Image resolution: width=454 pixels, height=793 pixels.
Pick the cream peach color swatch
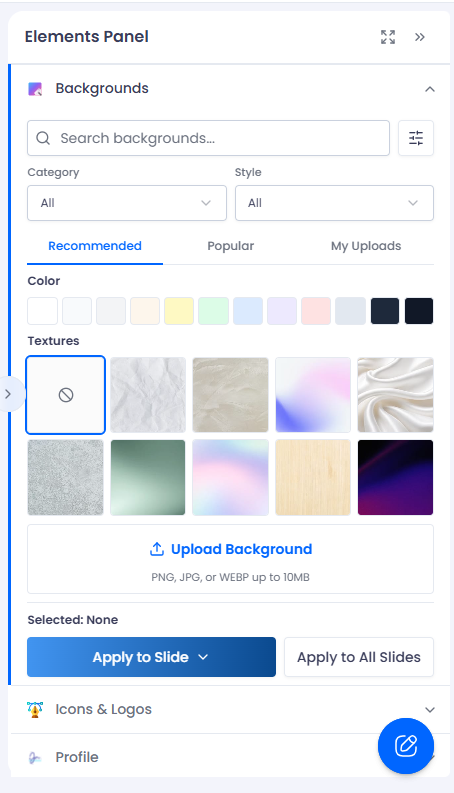[145, 311]
